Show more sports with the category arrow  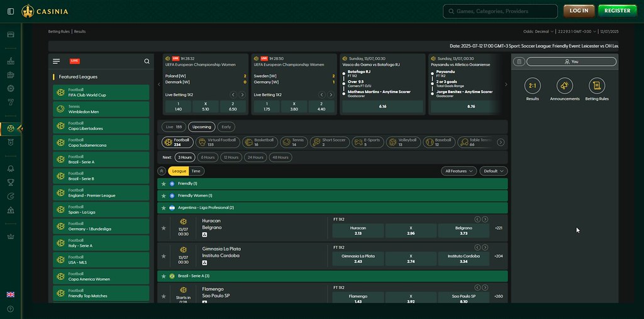(x=501, y=143)
